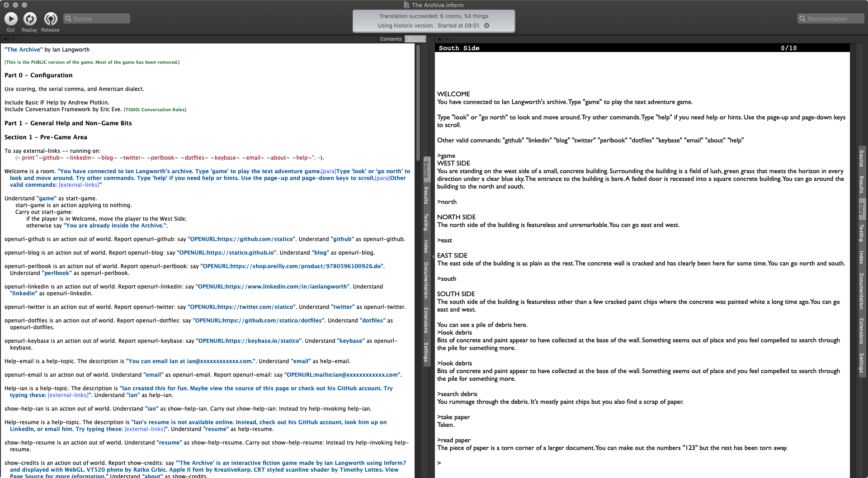Click the document icon beside The Archive.inform title
Screen dimensions: 868x478
406,5
